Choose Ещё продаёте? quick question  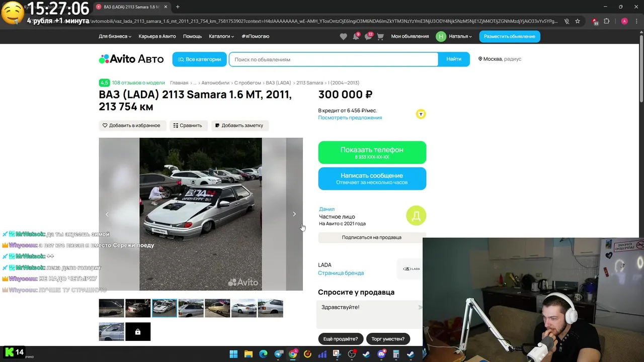click(341, 339)
